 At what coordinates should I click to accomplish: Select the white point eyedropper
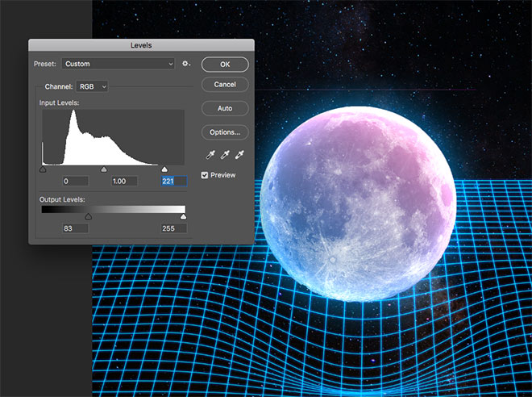(x=239, y=155)
